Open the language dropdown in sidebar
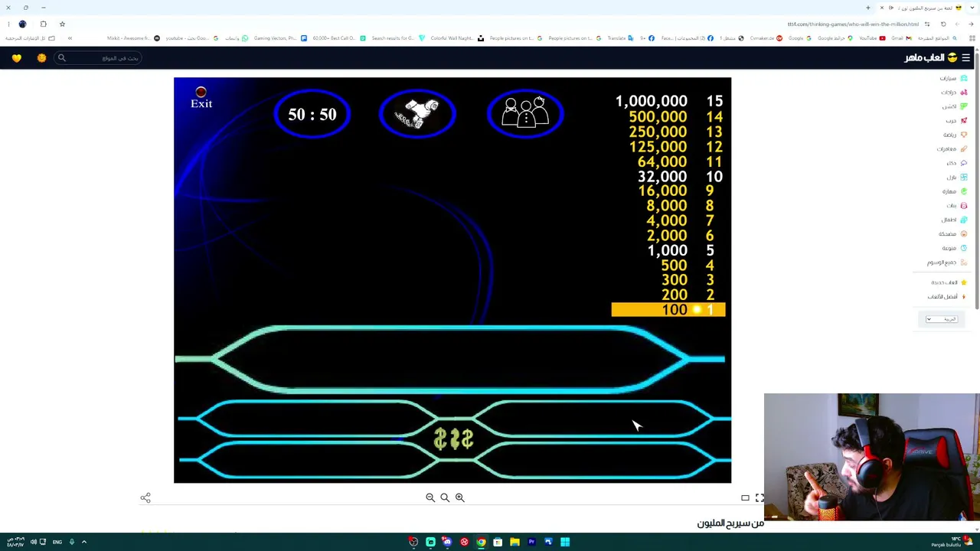Viewport: 980px width, 551px height. click(941, 319)
